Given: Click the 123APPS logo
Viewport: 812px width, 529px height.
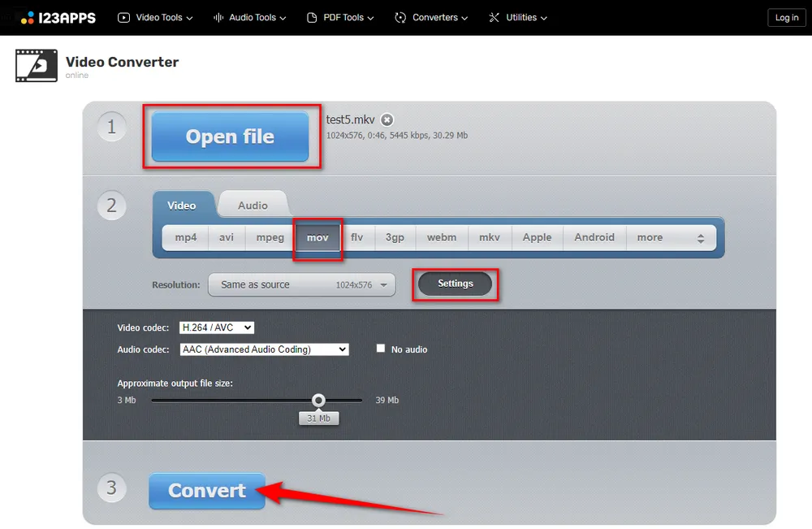Looking at the screenshot, I should [x=58, y=18].
